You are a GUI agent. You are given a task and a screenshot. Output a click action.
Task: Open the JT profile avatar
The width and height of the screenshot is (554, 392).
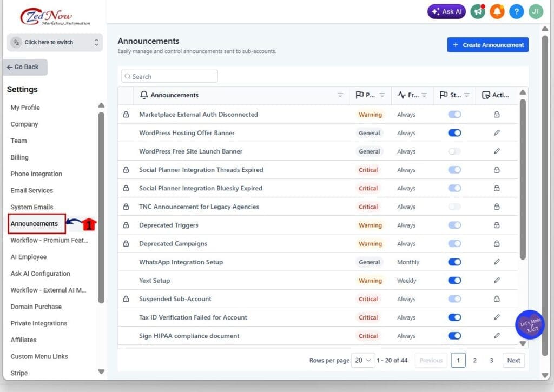click(536, 11)
